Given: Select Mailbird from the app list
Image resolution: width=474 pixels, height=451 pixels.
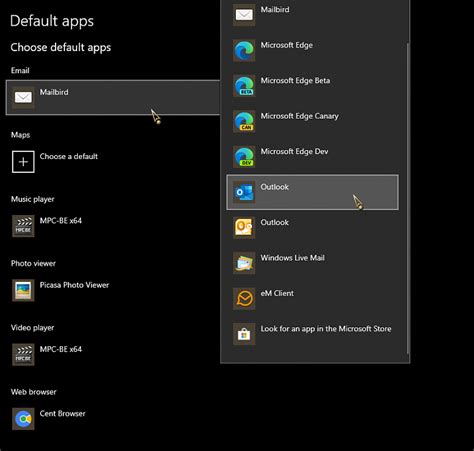Looking at the screenshot, I should pyautogui.click(x=312, y=15).
